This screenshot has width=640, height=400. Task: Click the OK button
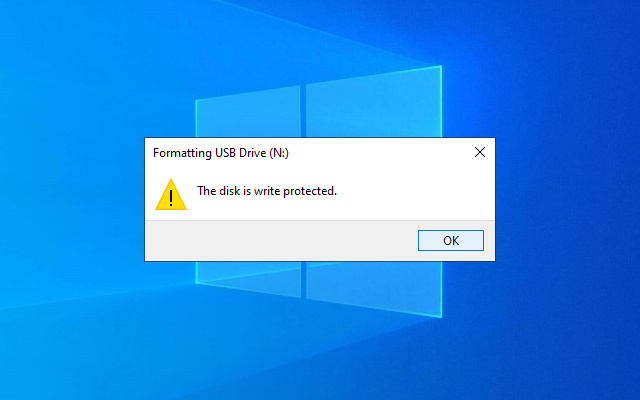click(x=451, y=240)
